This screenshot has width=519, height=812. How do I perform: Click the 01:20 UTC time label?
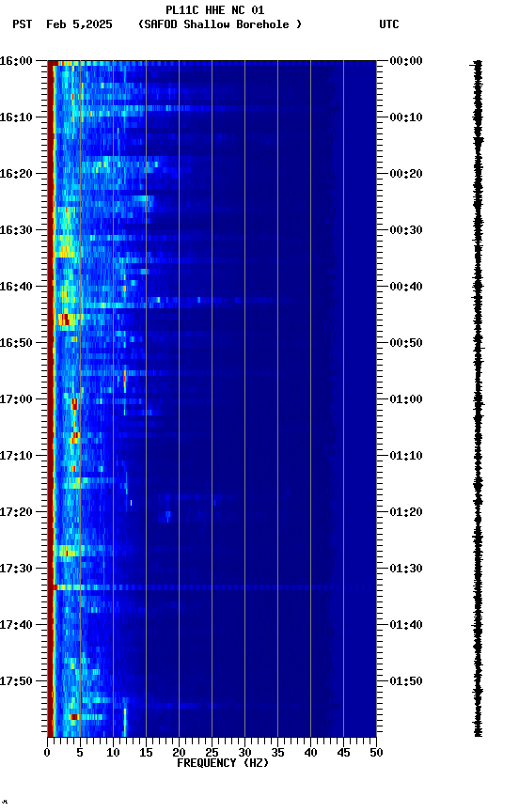click(x=406, y=513)
